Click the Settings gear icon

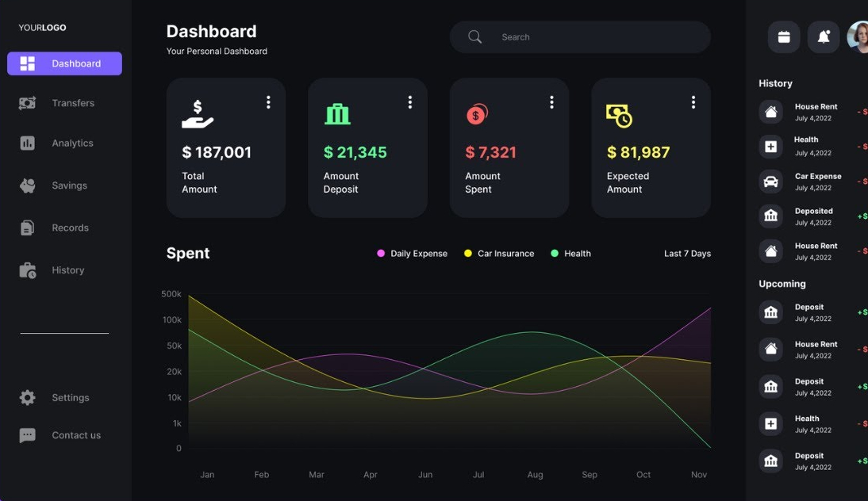27,397
